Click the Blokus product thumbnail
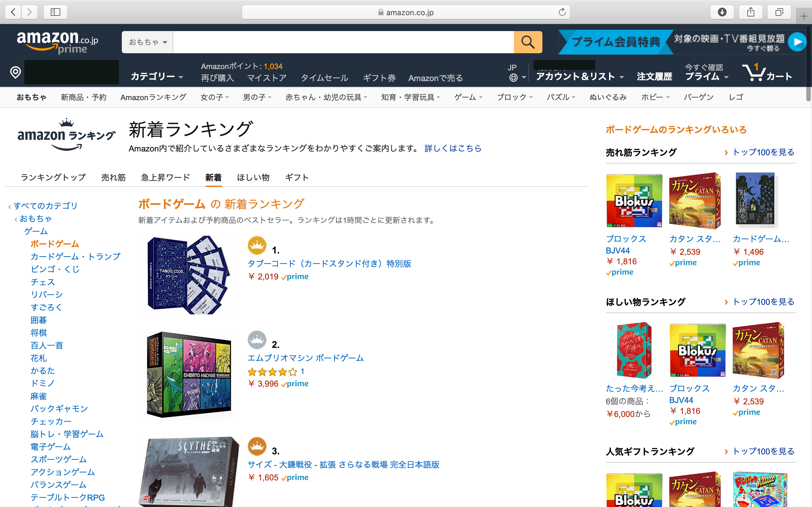The image size is (812, 507). pyautogui.click(x=634, y=200)
